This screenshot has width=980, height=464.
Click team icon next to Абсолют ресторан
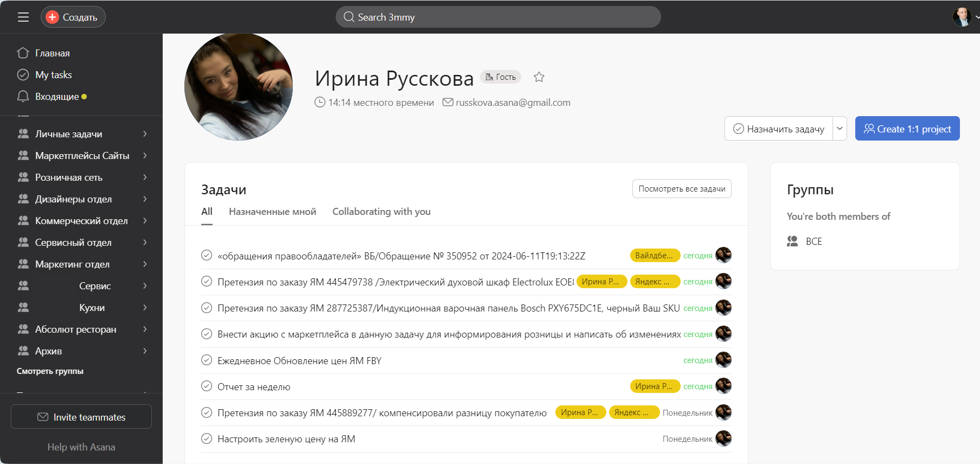coord(23,329)
